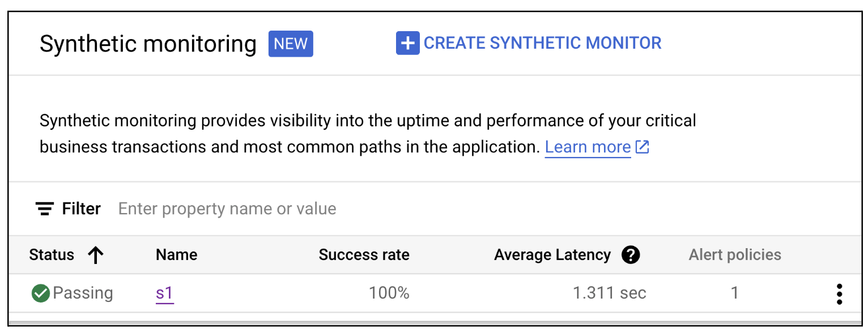Click the horizontal scrollbar below the table
Screen dimensions: 868x332
[434, 323]
